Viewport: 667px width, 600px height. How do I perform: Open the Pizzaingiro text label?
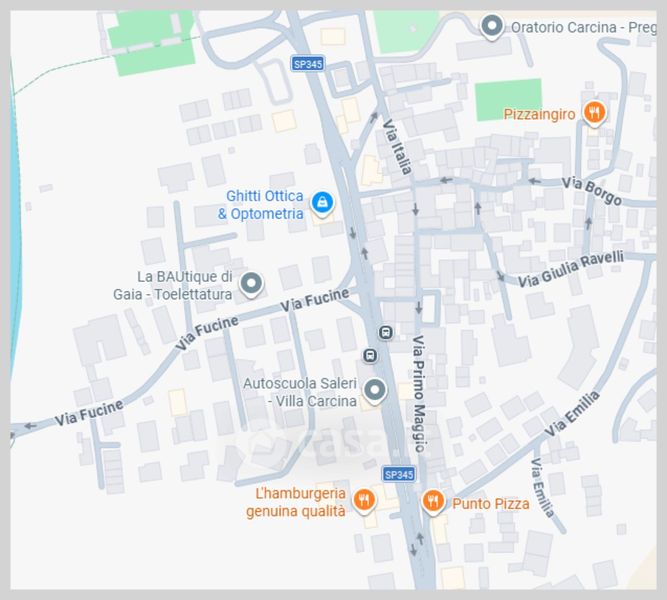point(539,114)
